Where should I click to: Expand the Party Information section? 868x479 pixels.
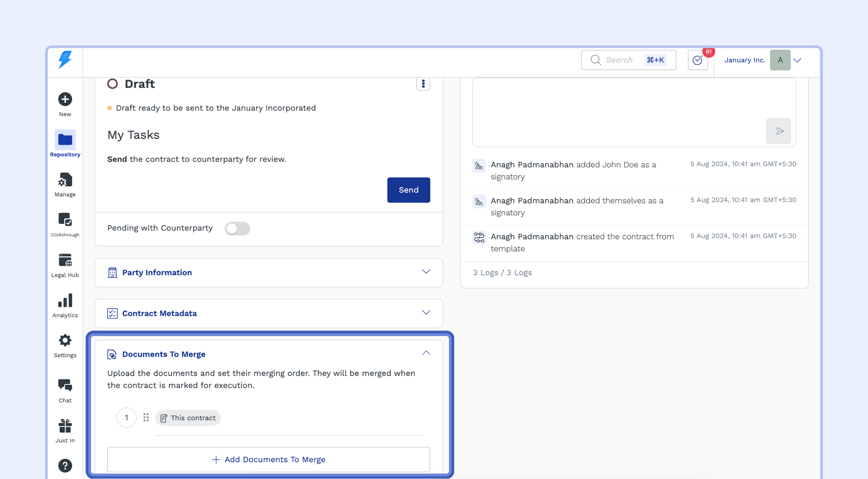point(426,272)
